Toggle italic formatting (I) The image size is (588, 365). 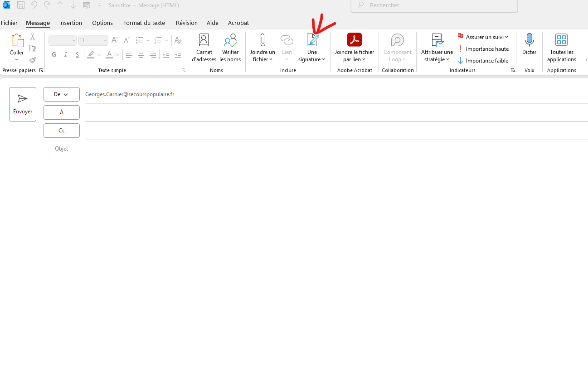tap(66, 55)
